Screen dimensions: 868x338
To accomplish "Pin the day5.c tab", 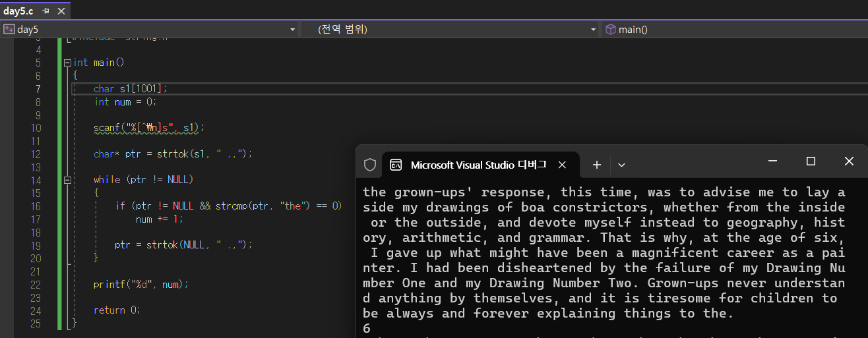I will [x=46, y=11].
